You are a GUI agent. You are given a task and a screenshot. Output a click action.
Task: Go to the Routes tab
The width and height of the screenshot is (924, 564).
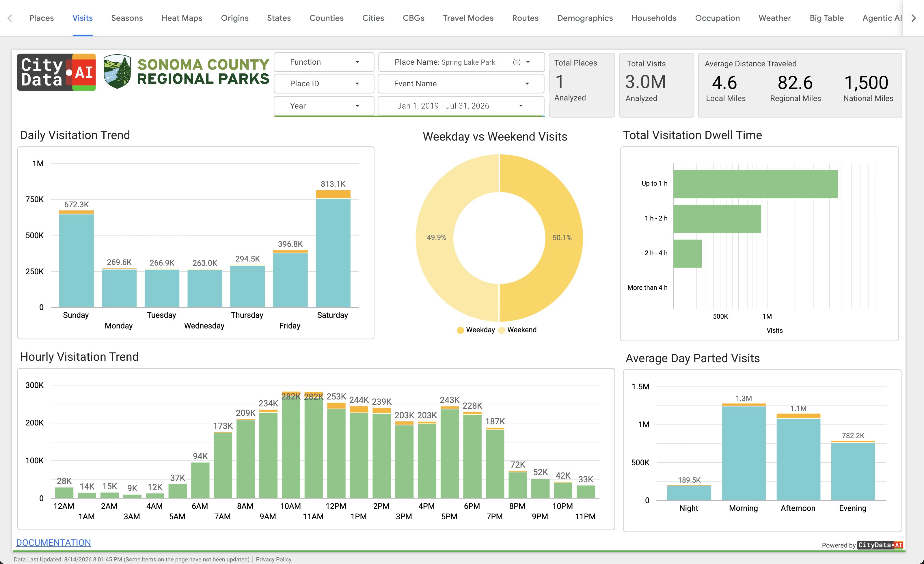[x=525, y=18]
